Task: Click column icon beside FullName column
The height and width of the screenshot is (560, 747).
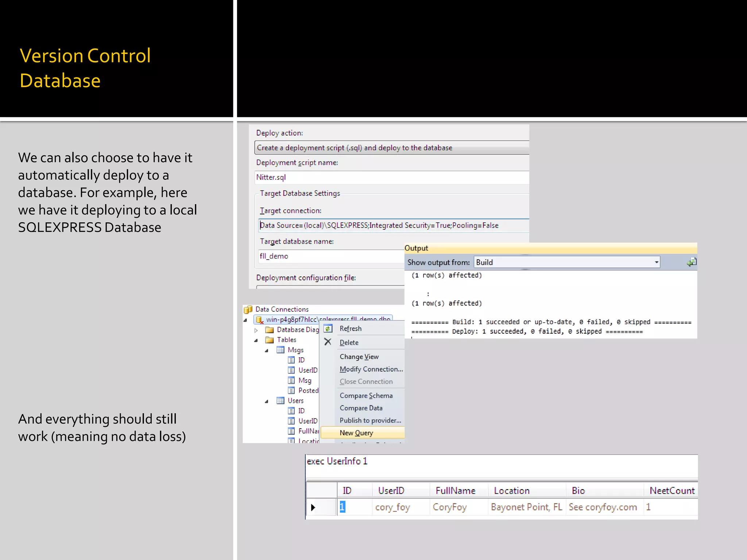Action: pyautogui.click(x=291, y=431)
